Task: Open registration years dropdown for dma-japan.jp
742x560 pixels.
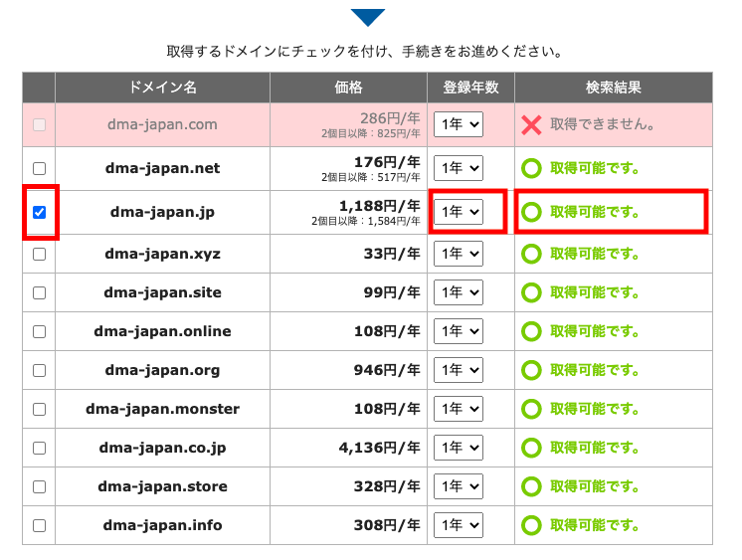Action: [459, 212]
